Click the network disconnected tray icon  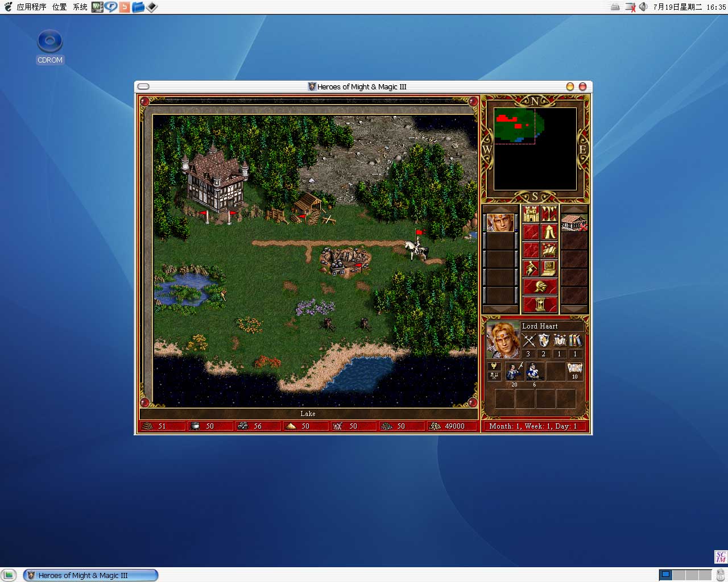630,7
